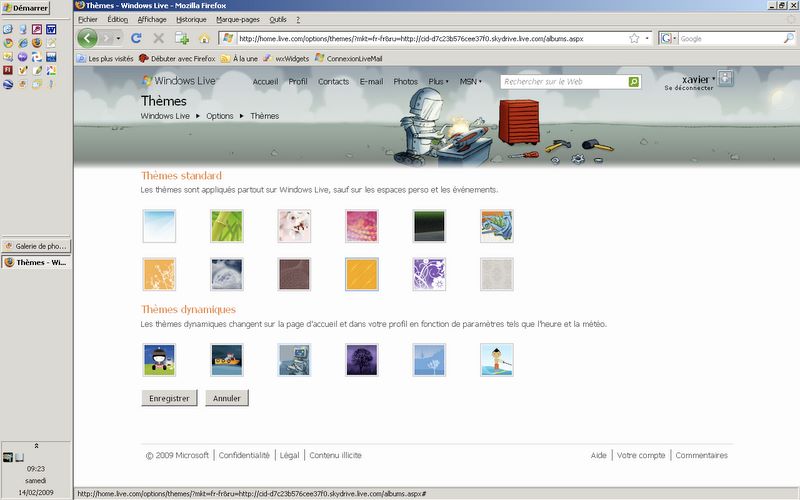800x500 pixels.
Task: Launch Internet Explorer from the quick launch
Action: pos(22,43)
